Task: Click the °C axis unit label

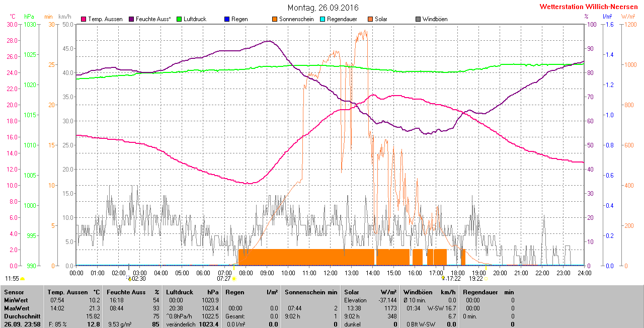Action: [x=13, y=17]
